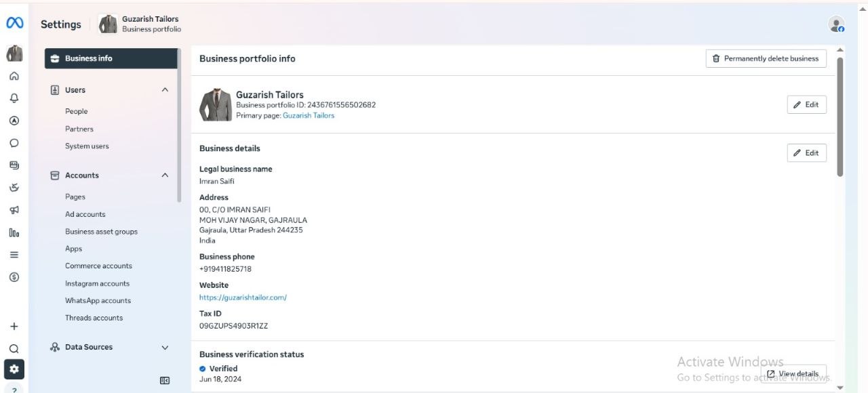The width and height of the screenshot is (868, 393).
Task: Open Content stacked-cards icon in left rail
Action: 14,165
